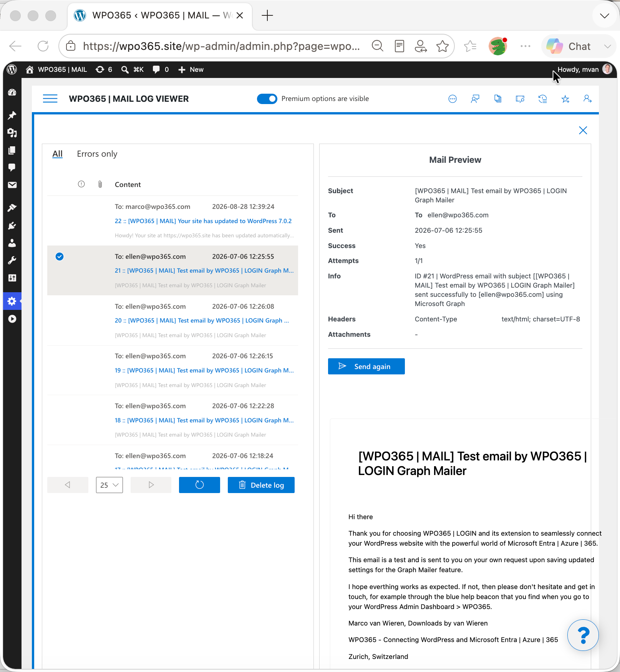Open Appearance brush sidebar icon
Screen dimensions: 620x672
(12, 208)
